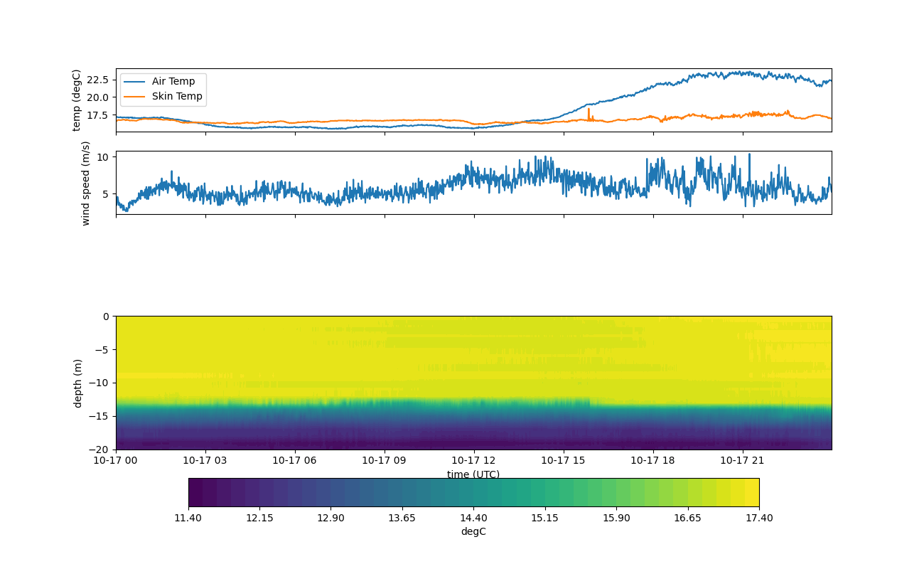Click the blue Air Temp legend line sample
This screenshot has width=924, height=569.
click(135, 82)
